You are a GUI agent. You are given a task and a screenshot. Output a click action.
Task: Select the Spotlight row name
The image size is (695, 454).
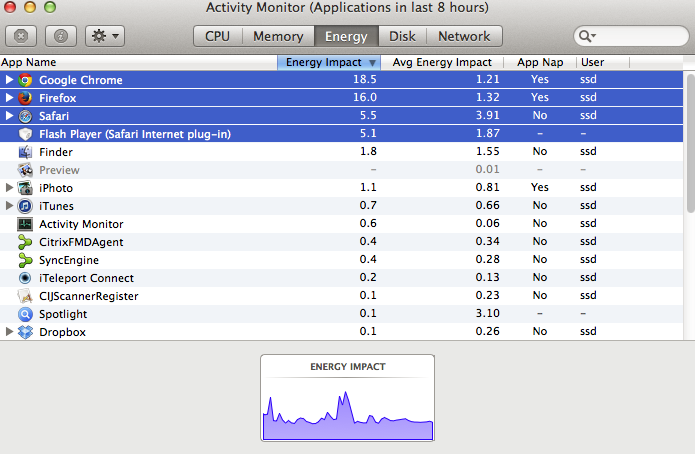tap(63, 314)
